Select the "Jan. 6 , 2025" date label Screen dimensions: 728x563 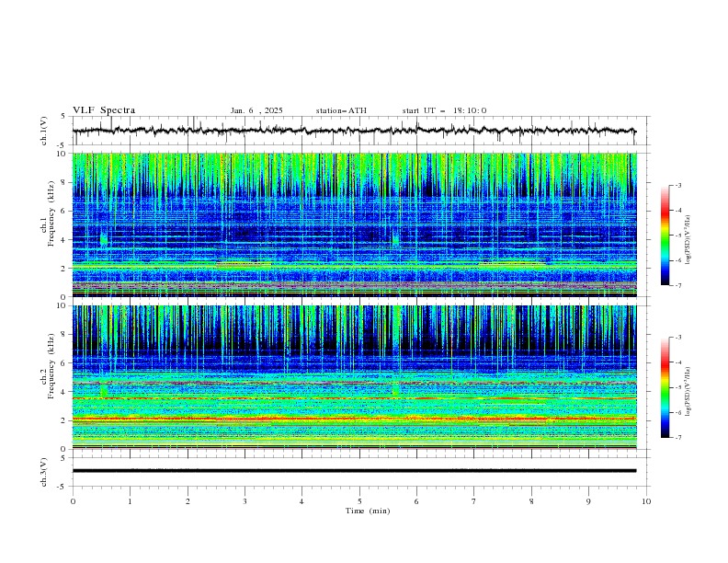click(x=256, y=110)
